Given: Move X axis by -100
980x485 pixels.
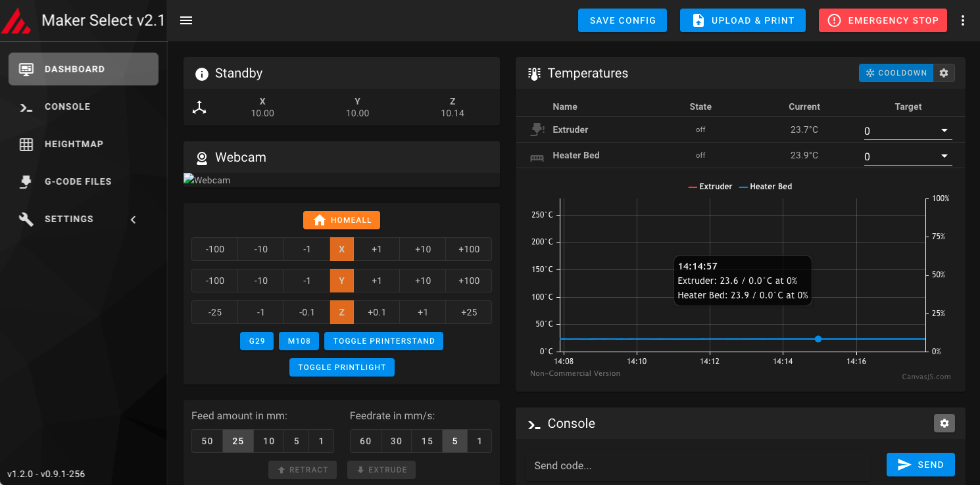Looking at the screenshot, I should [x=214, y=249].
